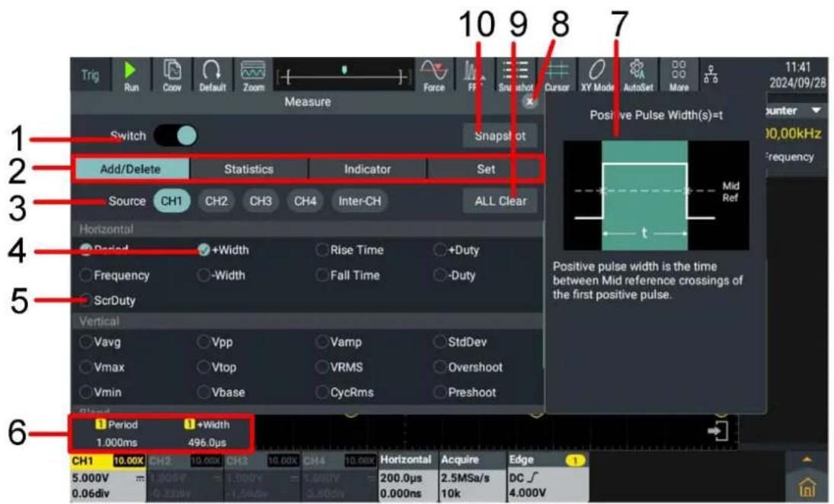
Task: Enable the Vmin measurement
Action: (85, 392)
